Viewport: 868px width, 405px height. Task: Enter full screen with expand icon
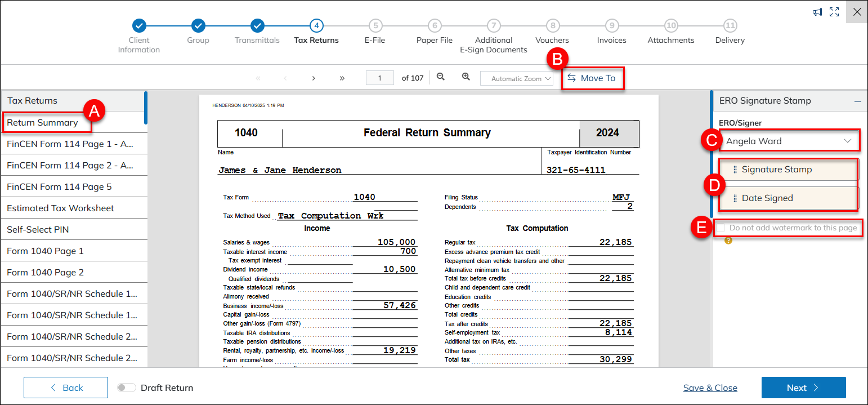pos(834,12)
